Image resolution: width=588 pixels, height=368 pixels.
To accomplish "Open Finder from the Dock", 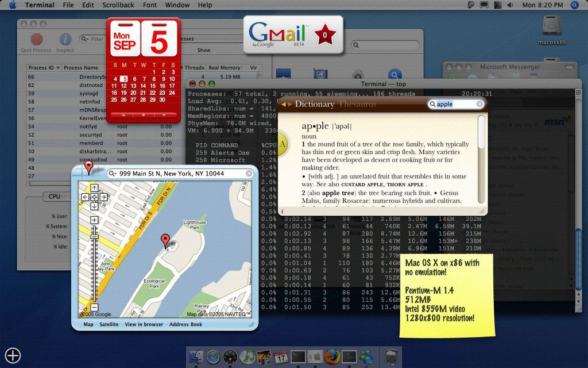I will click(x=196, y=356).
